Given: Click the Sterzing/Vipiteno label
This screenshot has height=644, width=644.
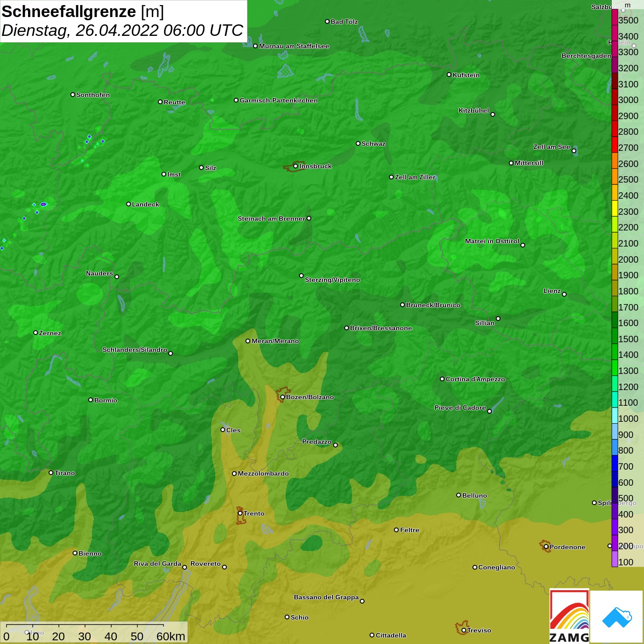Looking at the screenshot, I should click(x=332, y=280).
